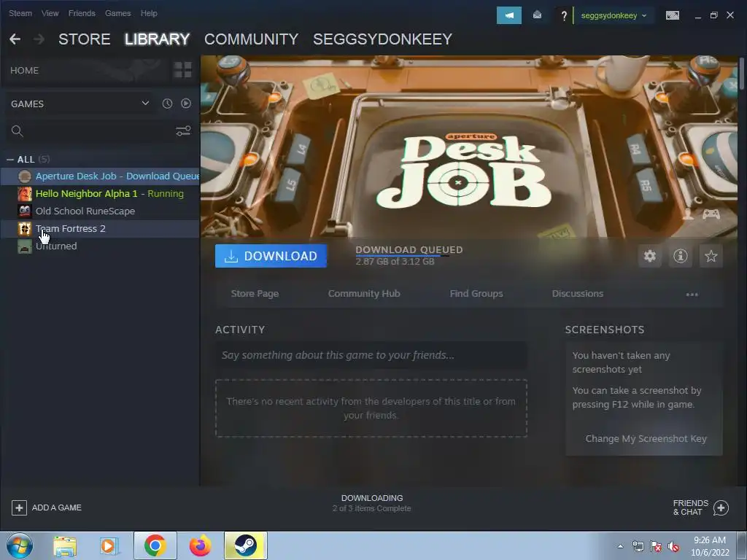
Task: Click the library search magnifier icon
Action: (18, 131)
